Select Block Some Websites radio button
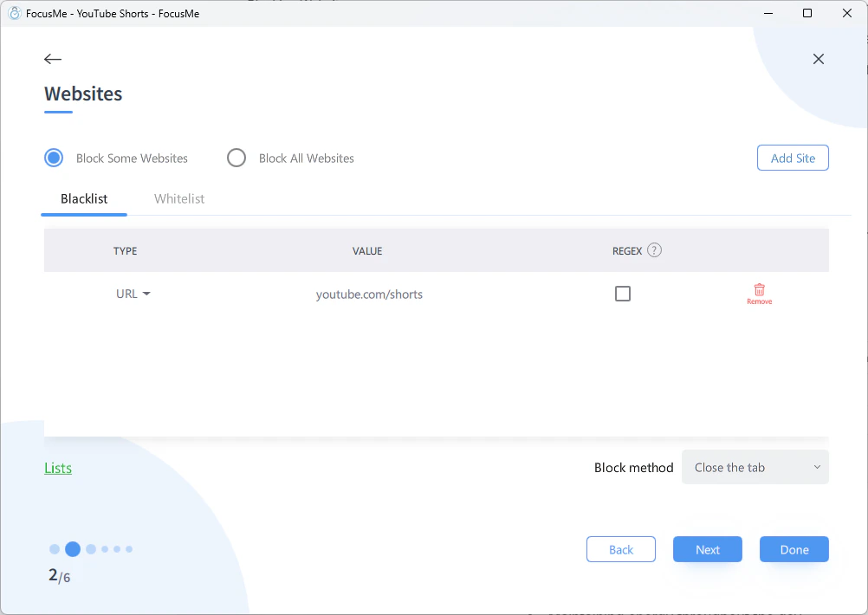868x615 pixels. (54, 158)
